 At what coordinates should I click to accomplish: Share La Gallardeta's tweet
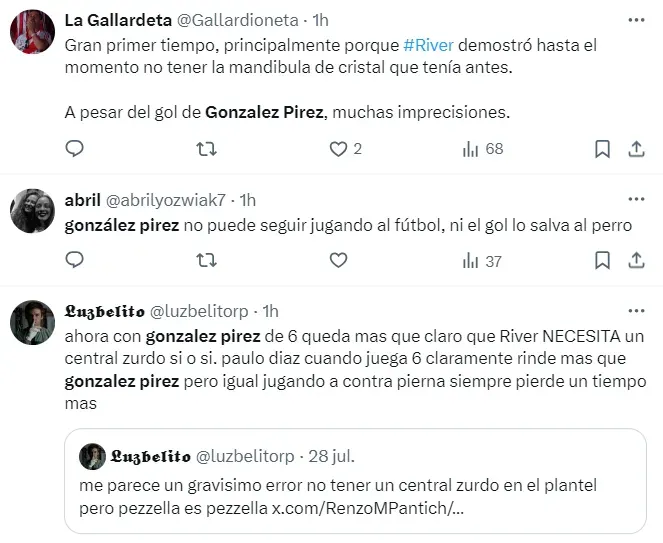(x=636, y=149)
